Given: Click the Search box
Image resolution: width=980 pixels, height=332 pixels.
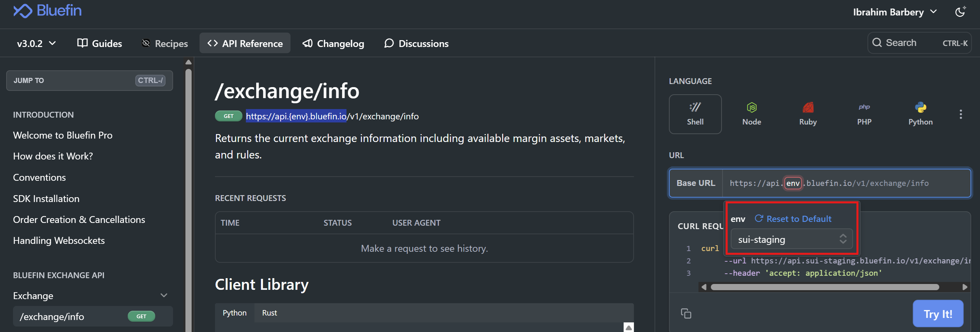Looking at the screenshot, I should 919,43.
